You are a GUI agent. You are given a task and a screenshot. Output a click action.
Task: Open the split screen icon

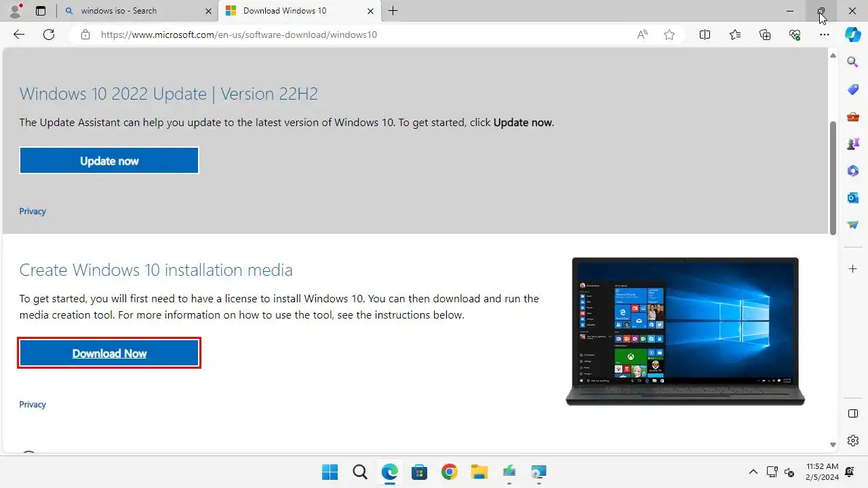click(705, 35)
